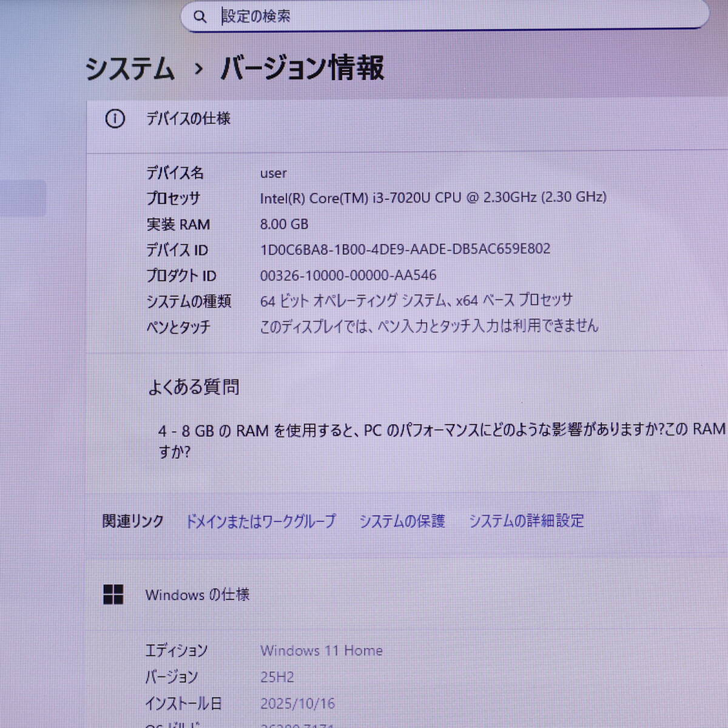The width and height of the screenshot is (728, 728).
Task: Select the version value 25H2
Action: click(x=277, y=677)
